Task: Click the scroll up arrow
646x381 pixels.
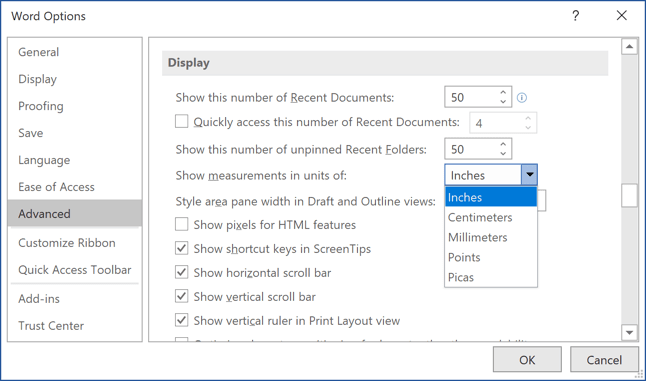Action: [629, 47]
